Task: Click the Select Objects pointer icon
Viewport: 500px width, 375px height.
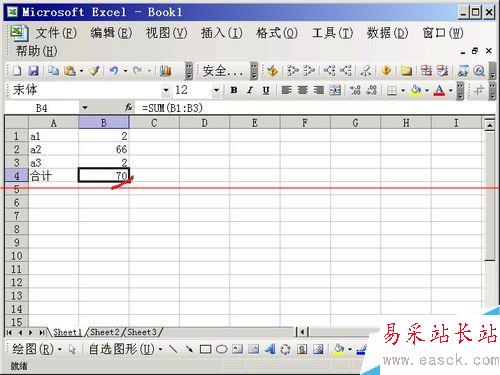Action: pos(72,349)
